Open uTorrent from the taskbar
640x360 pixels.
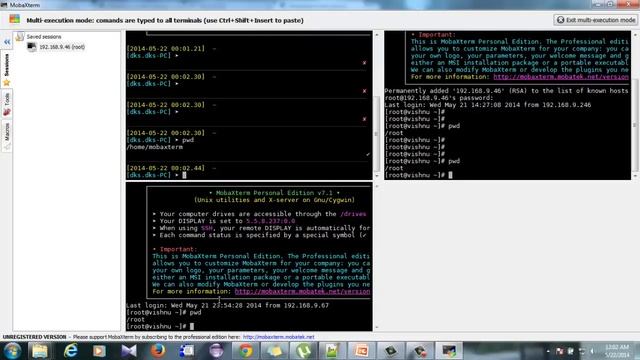[x=304, y=351]
